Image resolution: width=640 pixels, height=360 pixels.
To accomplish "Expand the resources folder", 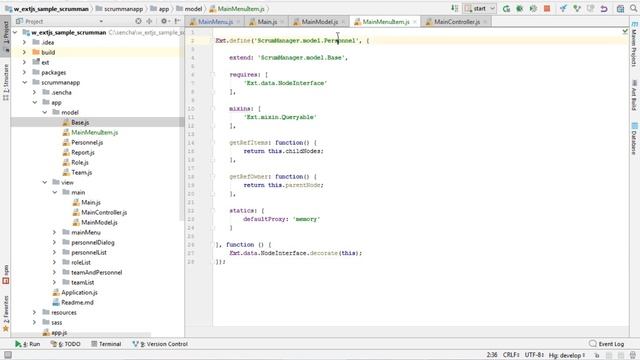I will coord(34,312).
